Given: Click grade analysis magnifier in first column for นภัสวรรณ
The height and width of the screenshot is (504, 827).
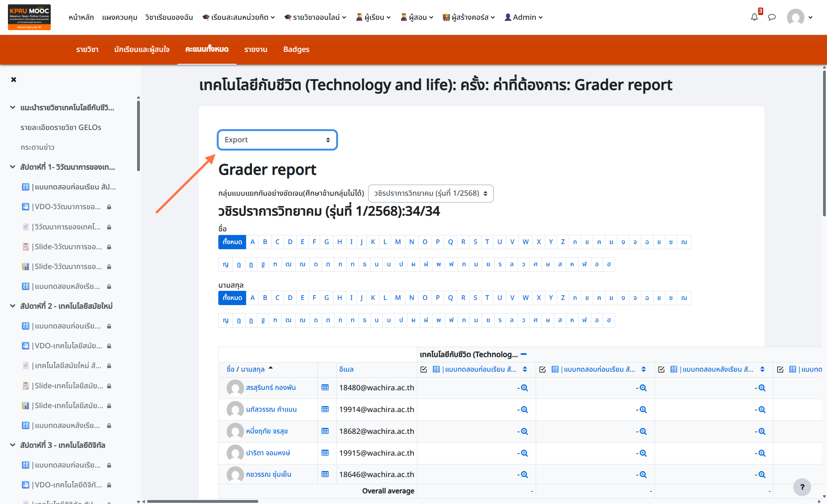Looking at the screenshot, I should 524,410.
